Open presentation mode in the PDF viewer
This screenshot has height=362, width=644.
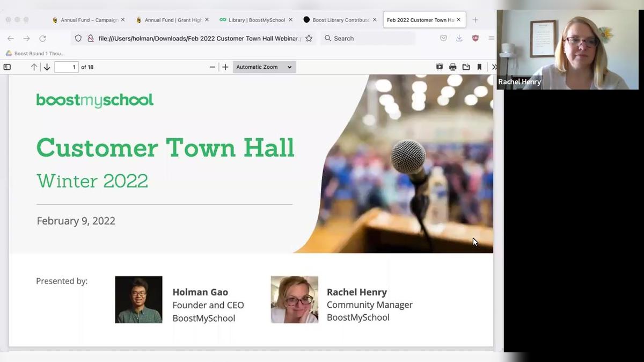pyautogui.click(x=439, y=67)
